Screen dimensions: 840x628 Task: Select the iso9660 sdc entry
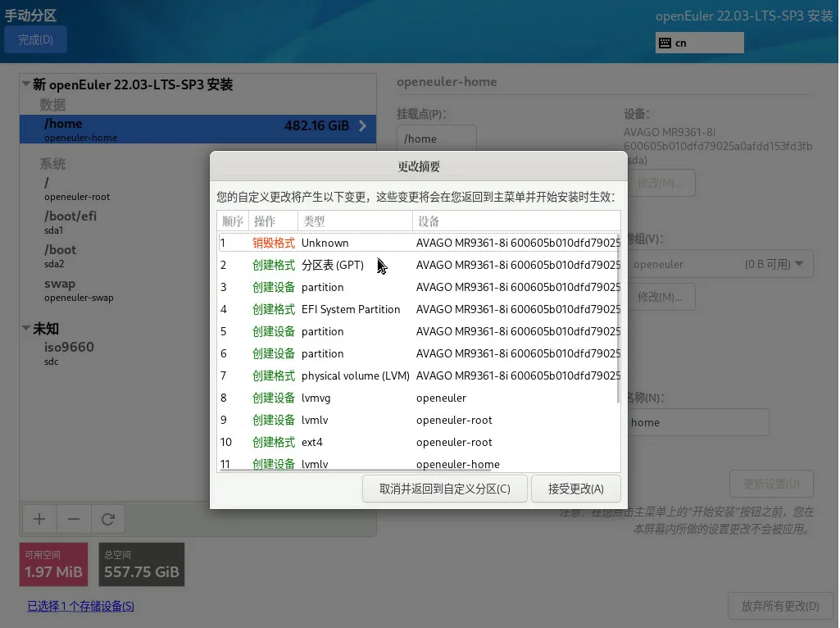(114, 353)
